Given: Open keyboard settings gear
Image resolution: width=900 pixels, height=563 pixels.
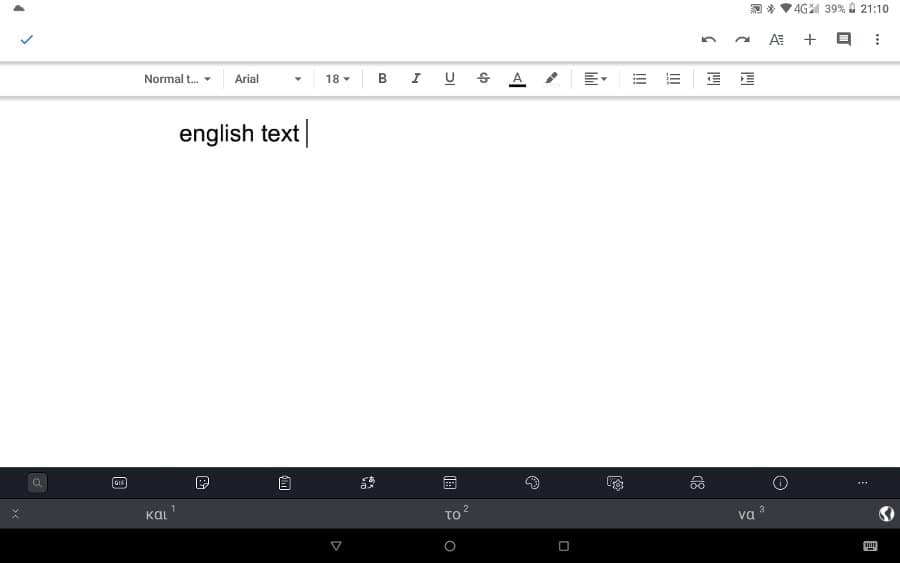Looking at the screenshot, I should 615,483.
